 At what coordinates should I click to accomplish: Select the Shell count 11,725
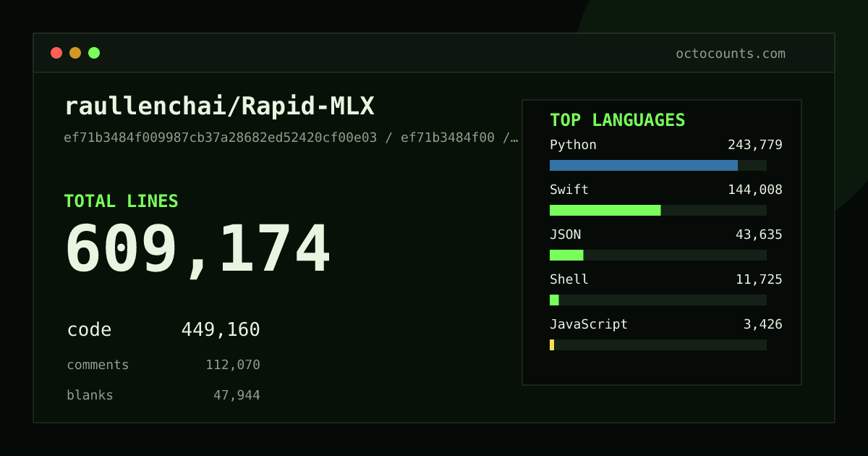click(x=759, y=279)
